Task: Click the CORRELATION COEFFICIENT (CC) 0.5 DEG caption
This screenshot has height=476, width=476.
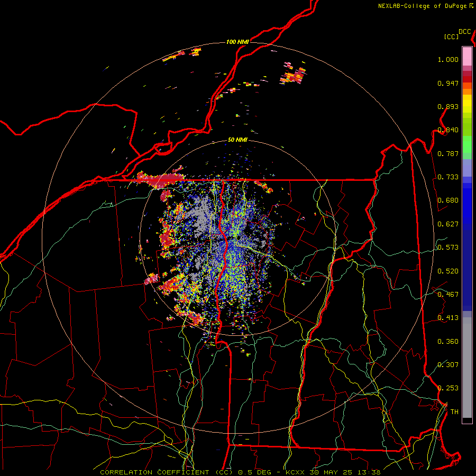Action: (186, 472)
